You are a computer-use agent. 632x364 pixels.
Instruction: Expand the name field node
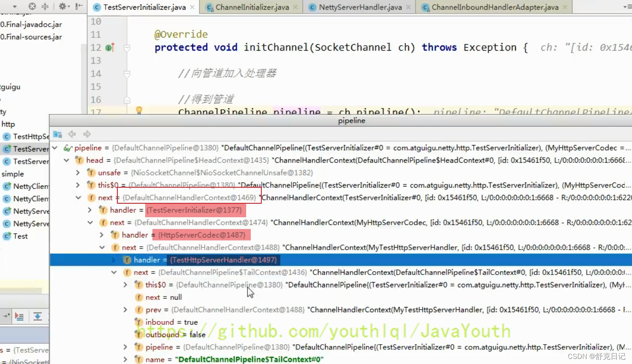(x=125, y=359)
